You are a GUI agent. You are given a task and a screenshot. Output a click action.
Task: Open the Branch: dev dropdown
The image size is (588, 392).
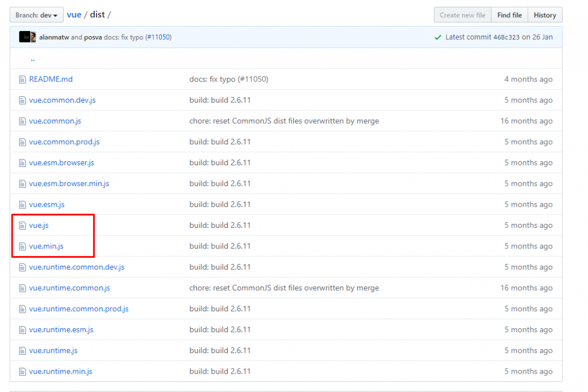(36, 15)
